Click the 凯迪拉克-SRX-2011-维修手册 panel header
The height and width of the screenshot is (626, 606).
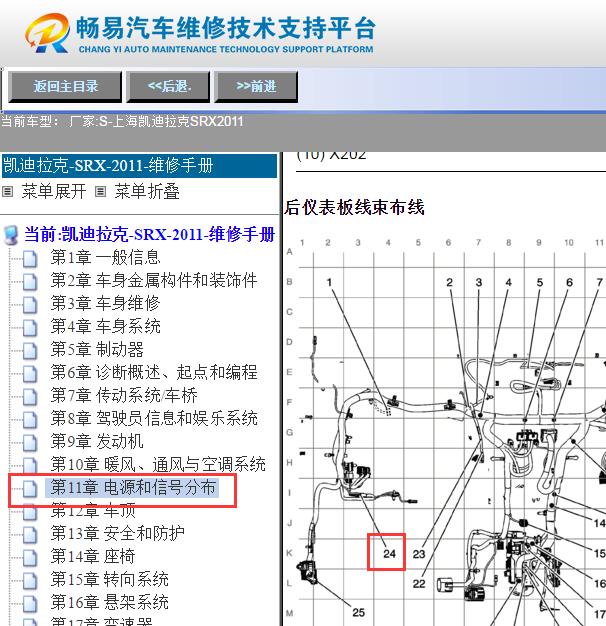pos(139,166)
